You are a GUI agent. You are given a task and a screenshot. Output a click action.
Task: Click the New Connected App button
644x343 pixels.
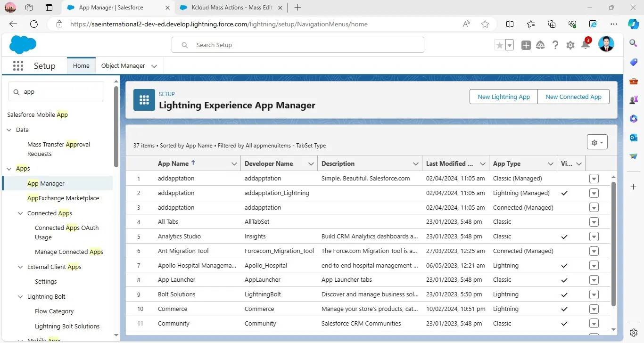tap(573, 97)
